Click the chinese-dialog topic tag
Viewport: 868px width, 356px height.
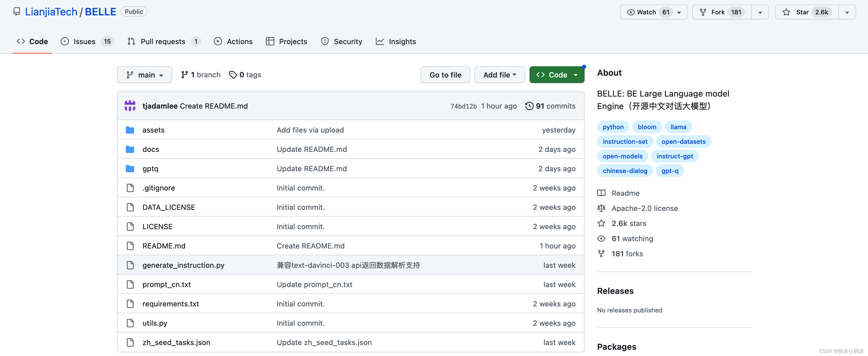pos(625,171)
